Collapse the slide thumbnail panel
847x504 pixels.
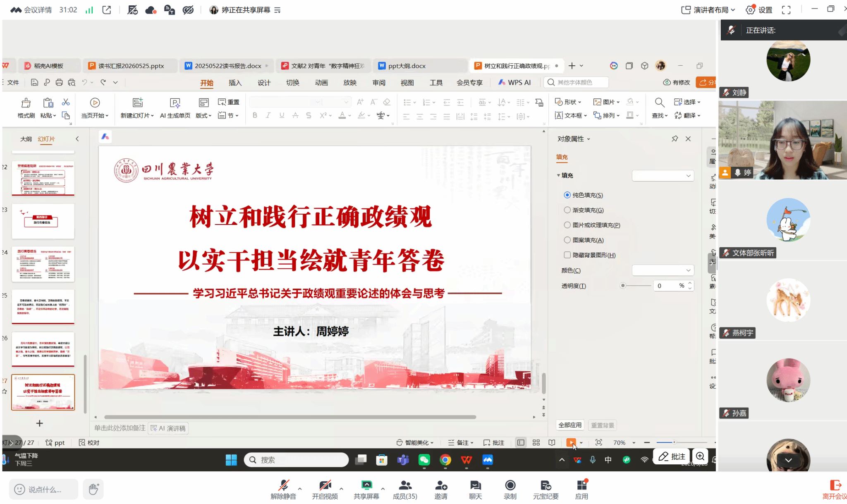pos(77,139)
